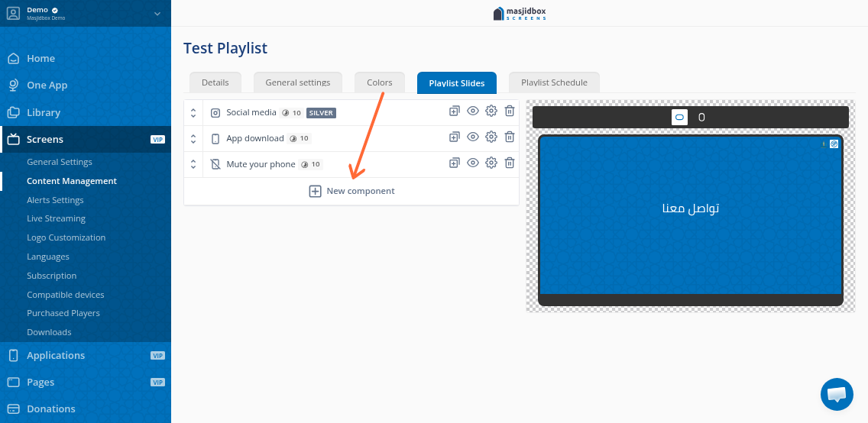This screenshot has width=868, height=423.
Task: Click the Demo user avatar icon
Action: [x=13, y=13]
